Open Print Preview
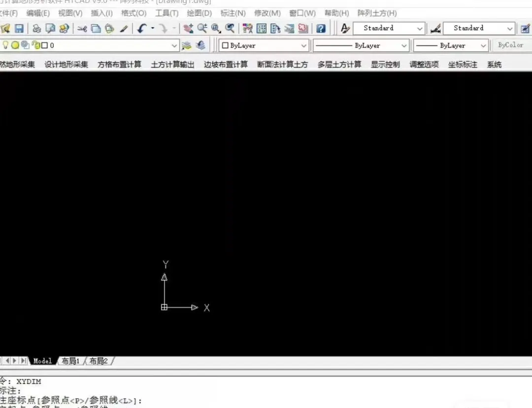The image size is (532, 408). (x=50, y=29)
